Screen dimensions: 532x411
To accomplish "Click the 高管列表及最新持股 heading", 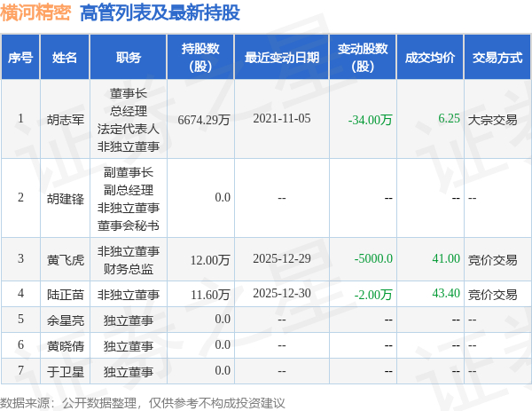I will tap(160, 13).
